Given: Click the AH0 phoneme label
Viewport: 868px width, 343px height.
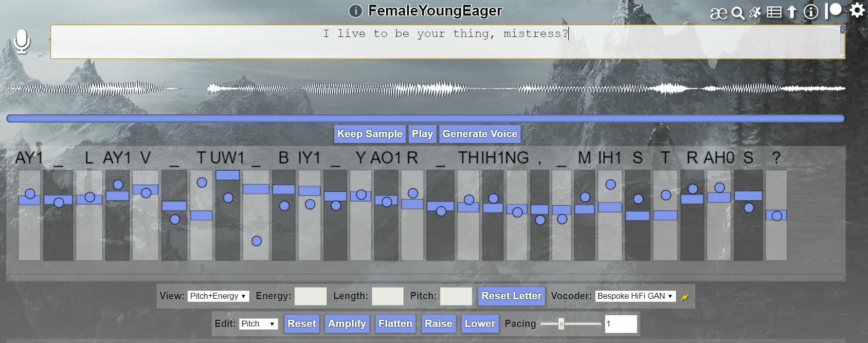Looking at the screenshot, I should (x=719, y=158).
